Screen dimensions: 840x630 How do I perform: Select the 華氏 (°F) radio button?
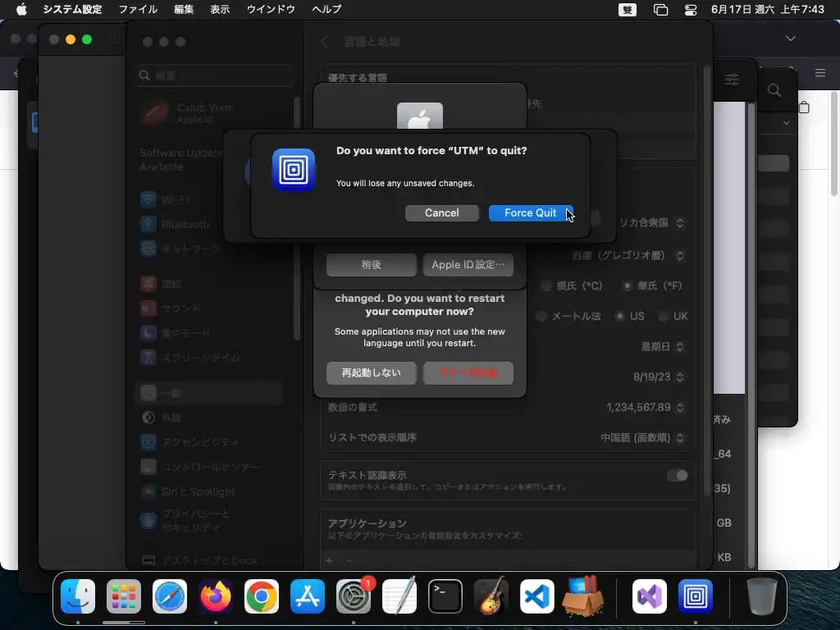click(x=627, y=285)
